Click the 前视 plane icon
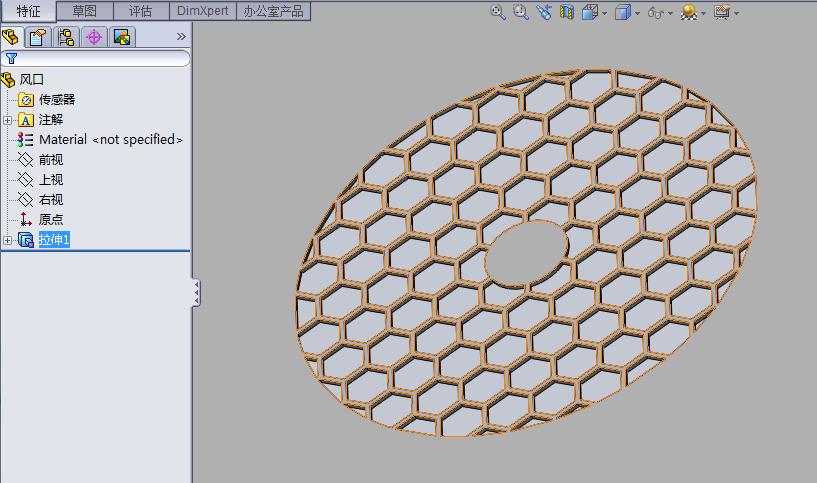This screenshot has height=483, width=817. point(25,159)
